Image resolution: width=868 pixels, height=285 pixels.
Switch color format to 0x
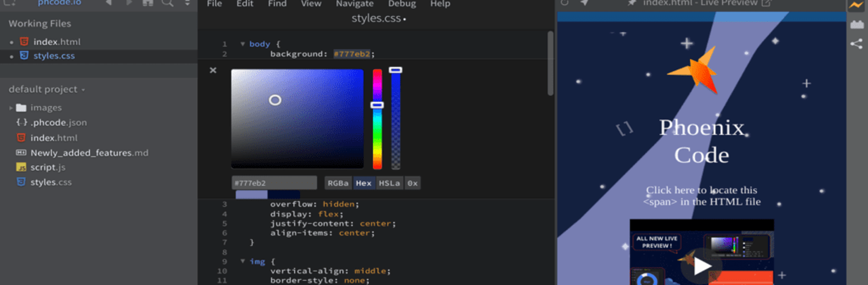point(412,183)
